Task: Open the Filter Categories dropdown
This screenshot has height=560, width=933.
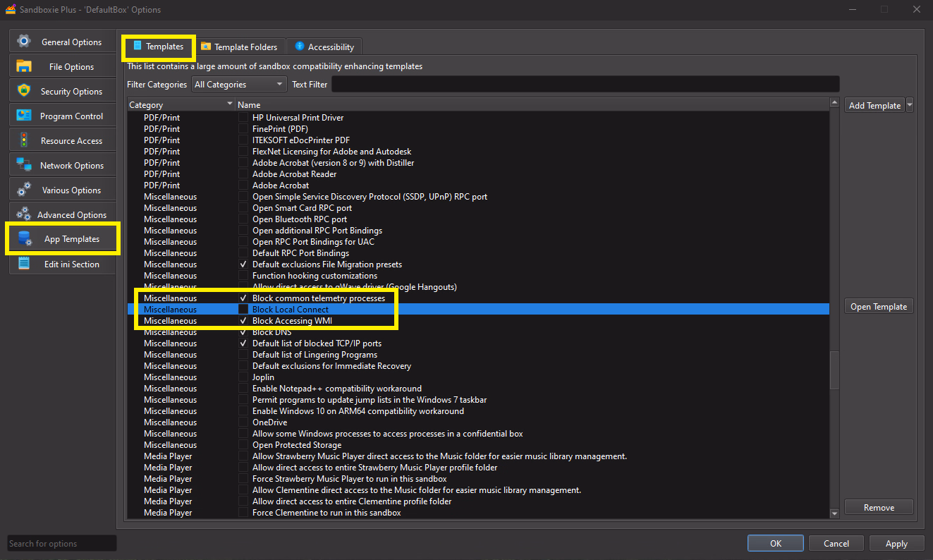Action: (239, 85)
